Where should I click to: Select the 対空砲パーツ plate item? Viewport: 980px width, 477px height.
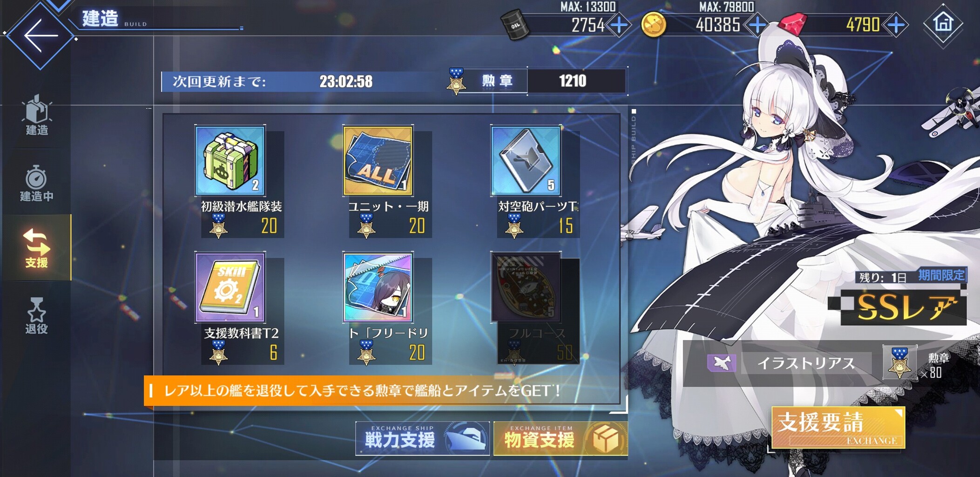point(526,161)
